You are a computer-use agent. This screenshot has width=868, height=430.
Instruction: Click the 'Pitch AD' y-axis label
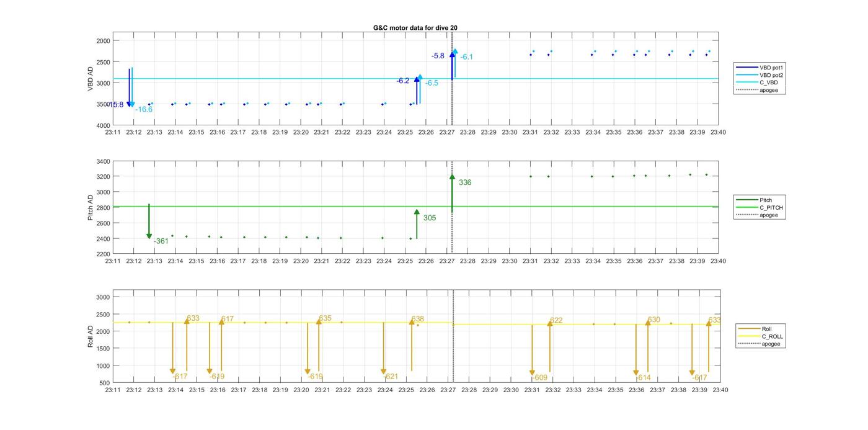(x=91, y=208)
